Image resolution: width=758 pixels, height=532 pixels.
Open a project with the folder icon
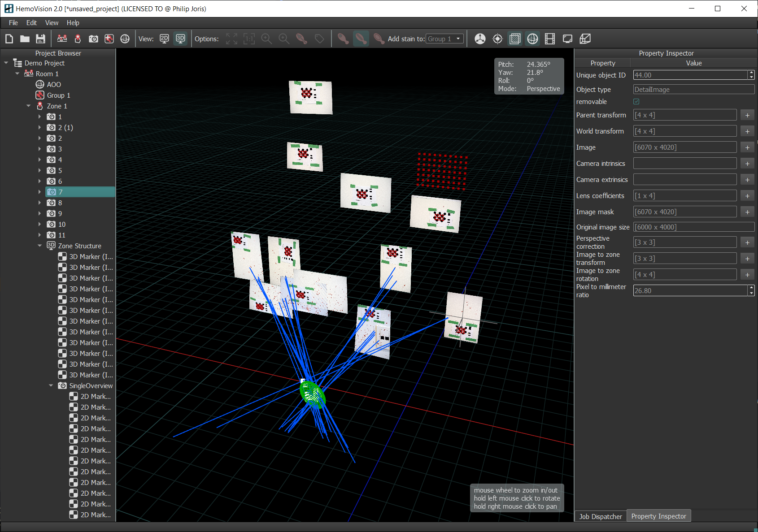click(25, 39)
